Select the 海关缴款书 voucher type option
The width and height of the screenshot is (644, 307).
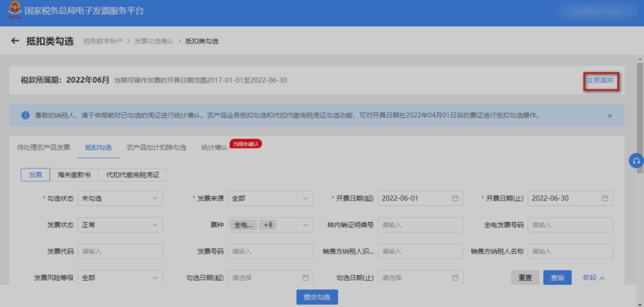[74, 175]
